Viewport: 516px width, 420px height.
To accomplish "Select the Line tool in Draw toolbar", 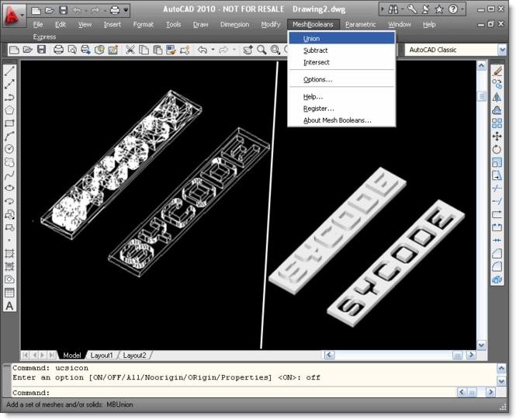I will (9, 71).
